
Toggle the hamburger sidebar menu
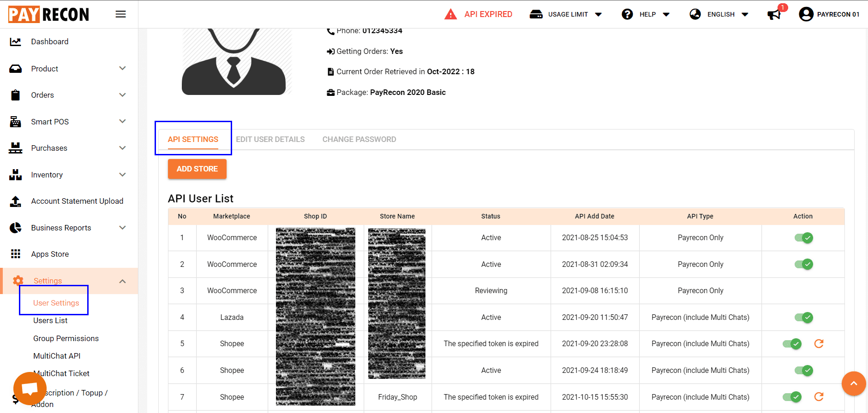120,14
